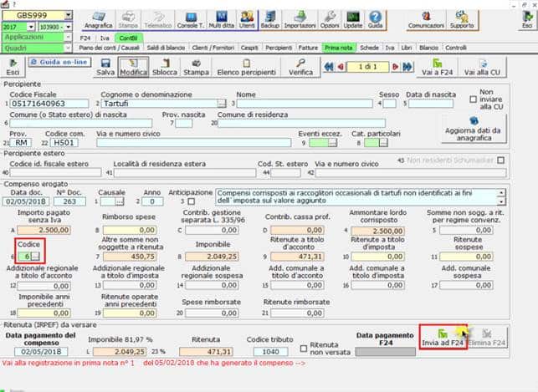This screenshot has width=538, height=392.
Task: Open lookup button for Eventi eccez.
Action: click(332, 143)
